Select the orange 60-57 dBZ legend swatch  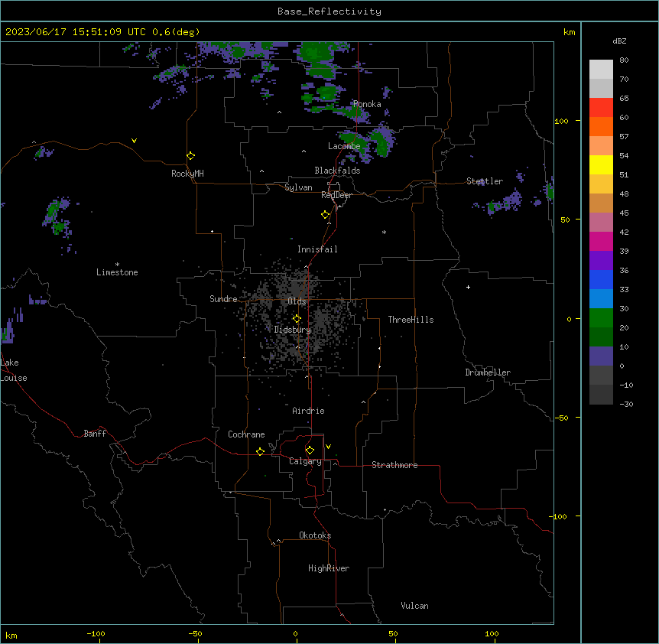coord(601,126)
